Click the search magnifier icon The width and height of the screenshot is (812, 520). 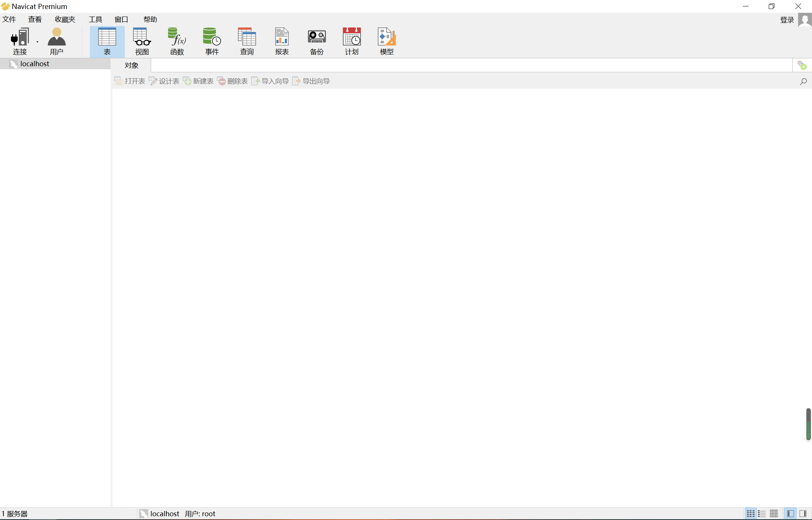click(x=803, y=81)
